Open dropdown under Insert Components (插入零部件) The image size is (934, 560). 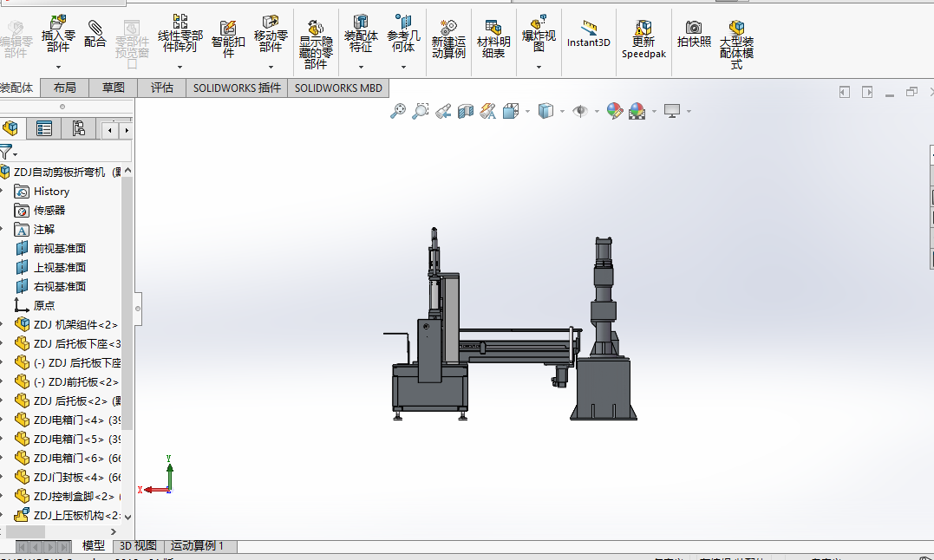coord(58,67)
